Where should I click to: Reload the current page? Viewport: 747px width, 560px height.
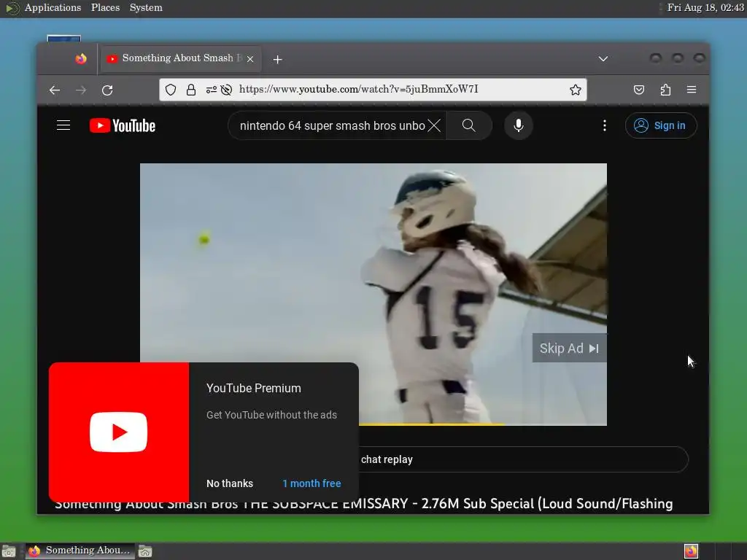tap(107, 90)
